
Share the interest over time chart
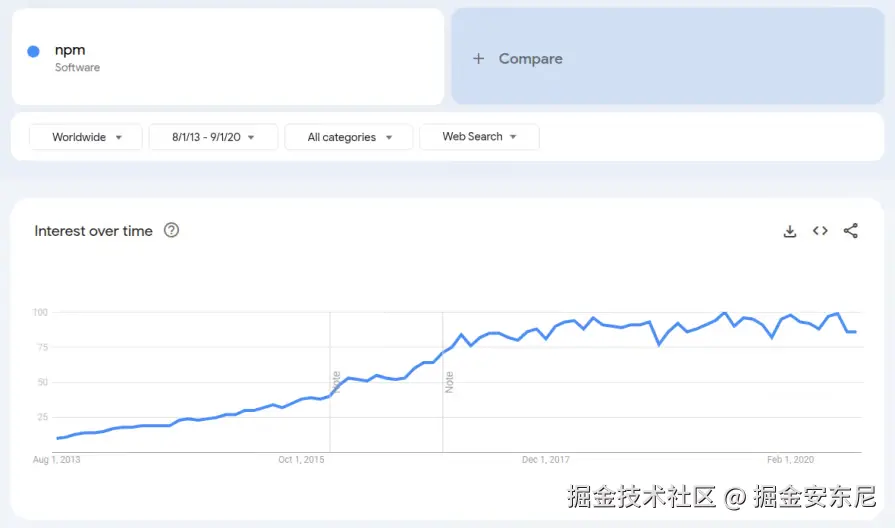pyautogui.click(x=850, y=231)
